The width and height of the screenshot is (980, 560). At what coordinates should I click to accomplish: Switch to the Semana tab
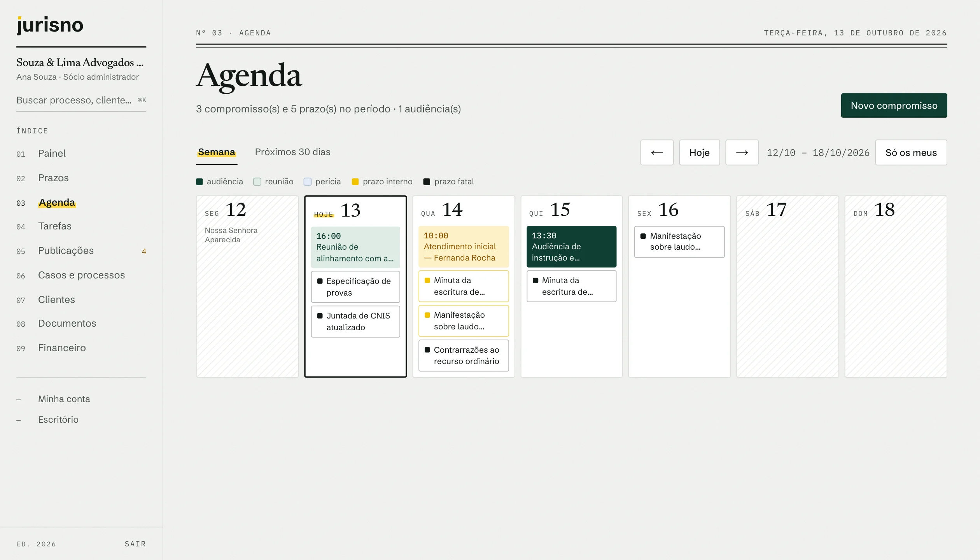click(x=217, y=152)
